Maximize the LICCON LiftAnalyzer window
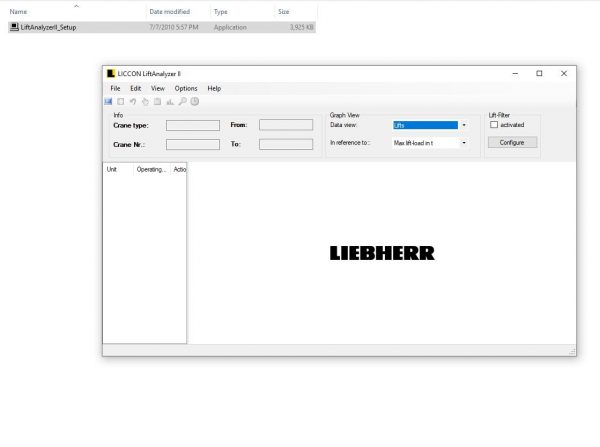 (x=539, y=73)
